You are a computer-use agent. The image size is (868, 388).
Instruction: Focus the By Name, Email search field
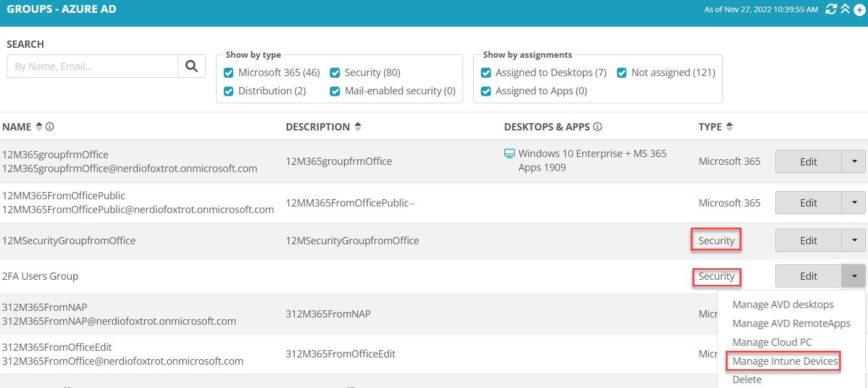(x=92, y=66)
